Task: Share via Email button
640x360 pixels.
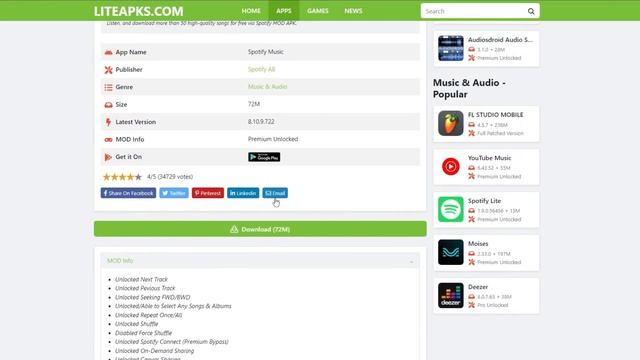Action: coord(275,193)
